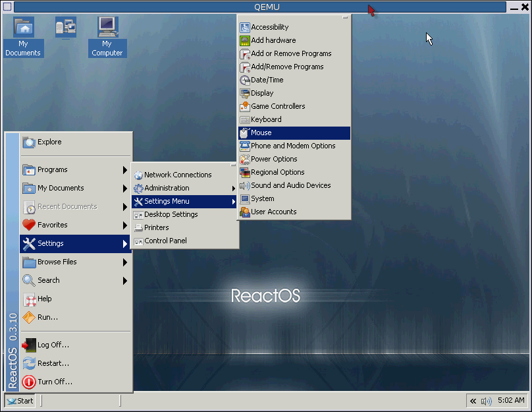Show hidden tray icons chevron

coord(473,401)
